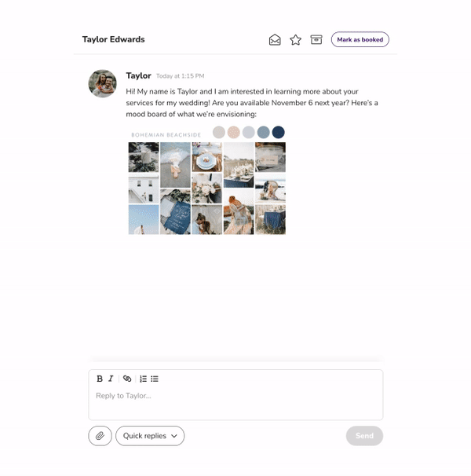This screenshot has height=476, width=471.
Task: Toggle bold formatting in reply editor
Action: pos(99,379)
